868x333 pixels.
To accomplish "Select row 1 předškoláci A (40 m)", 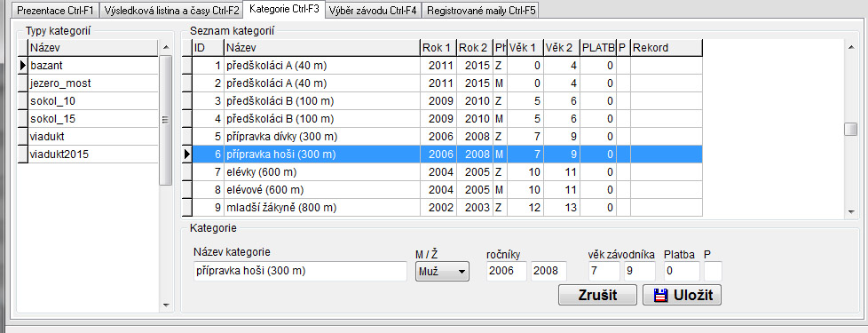I will point(446,66).
